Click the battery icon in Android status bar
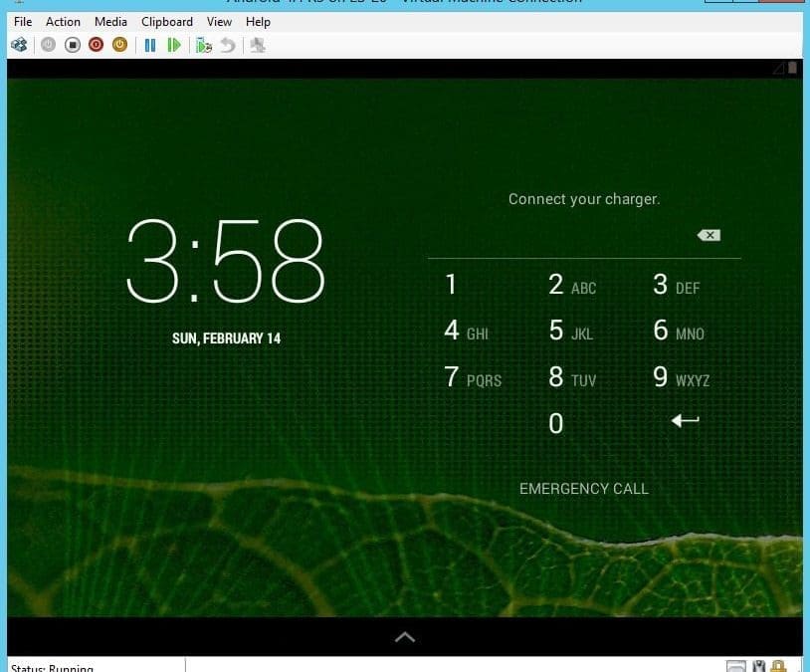 (x=792, y=68)
